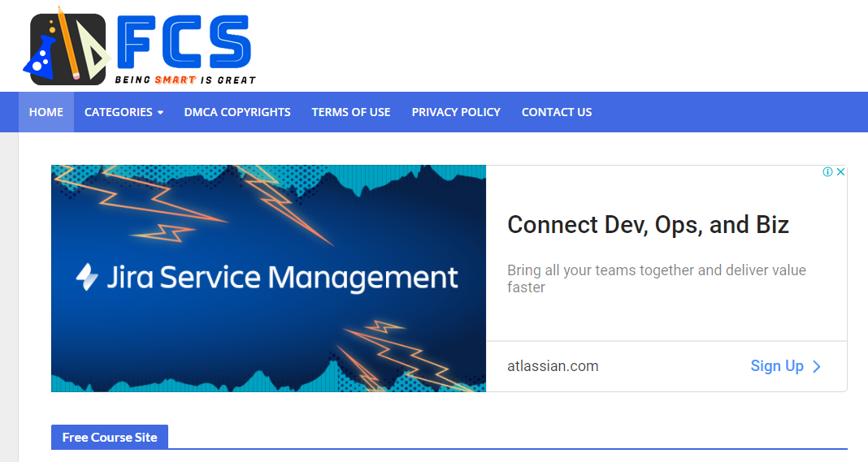Click the Jira Service Management banner image
The width and height of the screenshot is (868, 462).
pos(268,278)
